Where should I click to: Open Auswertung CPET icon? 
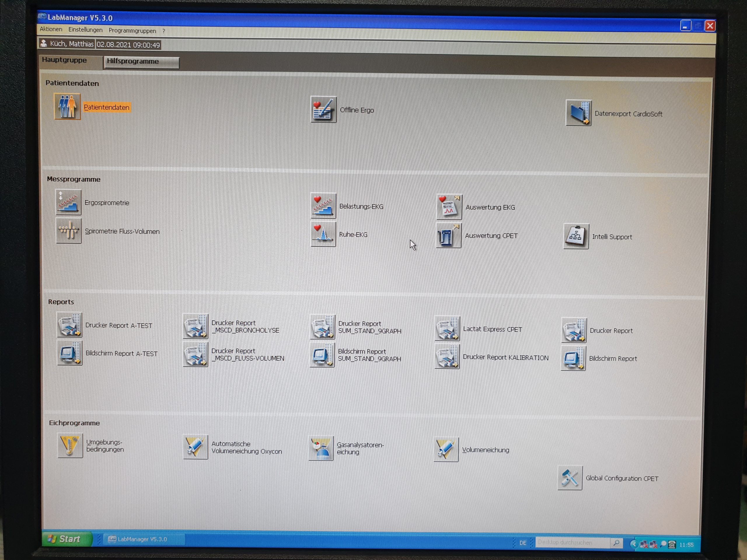tap(448, 235)
